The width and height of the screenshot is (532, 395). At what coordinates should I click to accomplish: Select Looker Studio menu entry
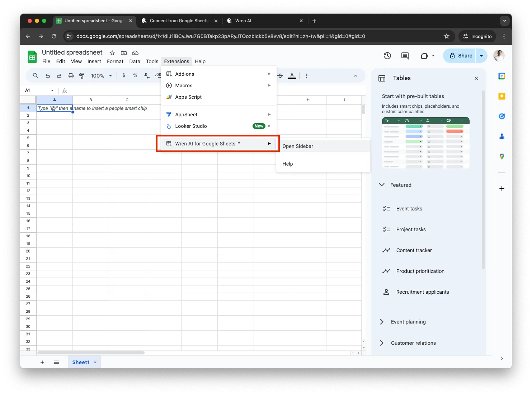(x=219, y=126)
